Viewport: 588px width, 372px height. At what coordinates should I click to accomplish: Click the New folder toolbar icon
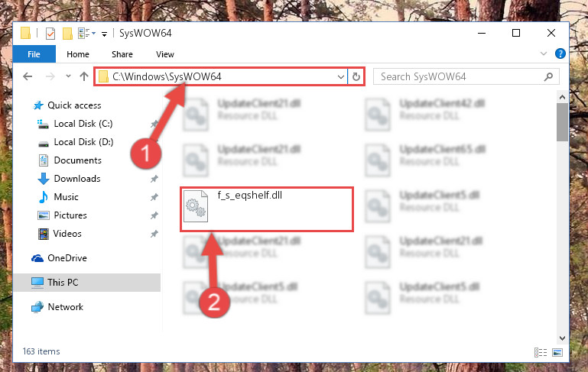tap(67, 34)
